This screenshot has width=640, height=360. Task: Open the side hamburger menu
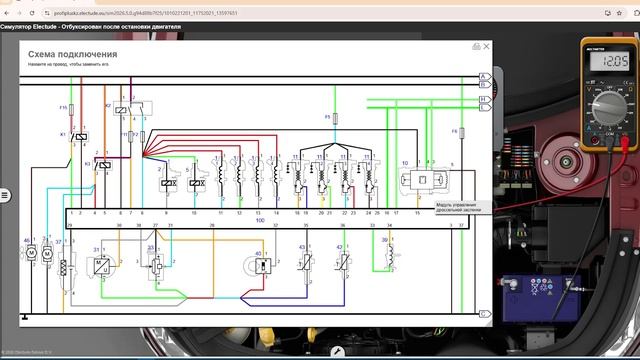tap(4, 195)
